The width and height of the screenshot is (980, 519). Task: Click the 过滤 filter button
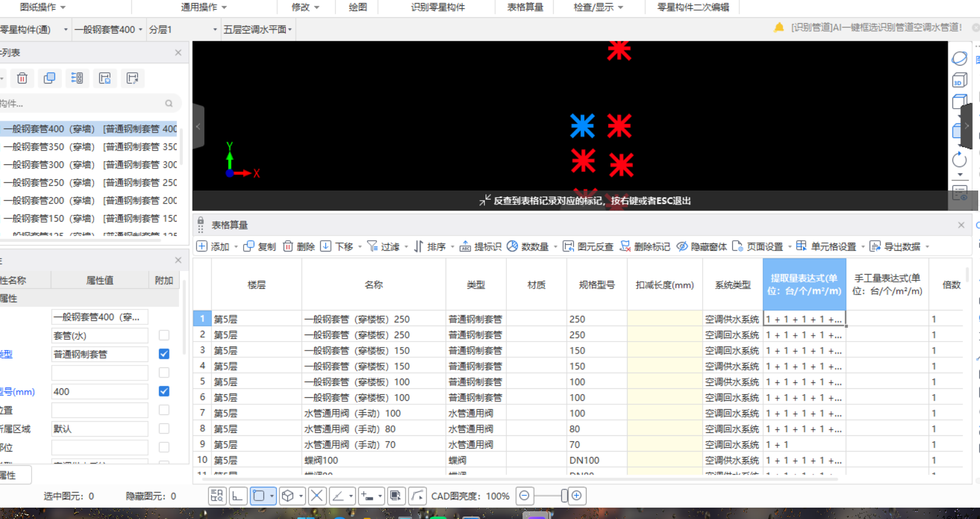coord(383,246)
